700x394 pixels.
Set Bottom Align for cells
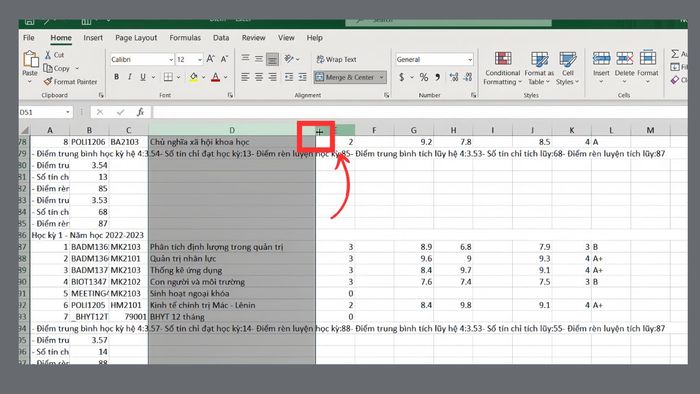coord(272,59)
